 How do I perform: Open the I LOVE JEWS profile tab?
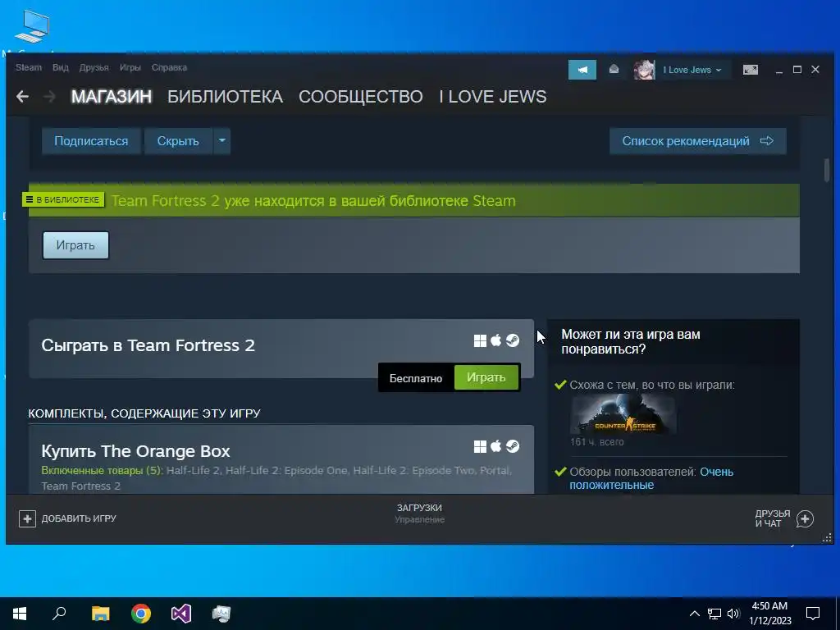point(493,97)
